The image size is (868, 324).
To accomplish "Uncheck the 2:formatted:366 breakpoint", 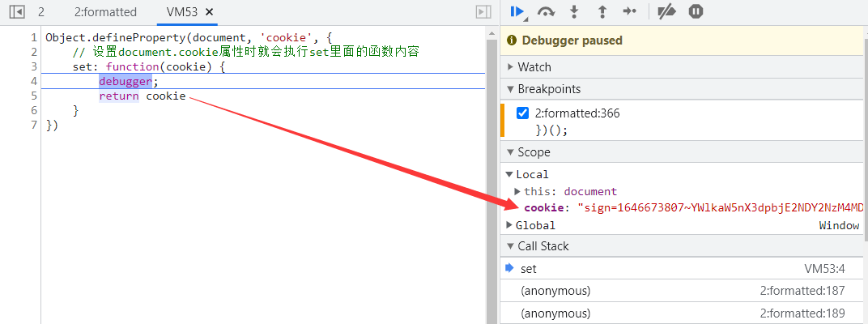I will coord(523,113).
